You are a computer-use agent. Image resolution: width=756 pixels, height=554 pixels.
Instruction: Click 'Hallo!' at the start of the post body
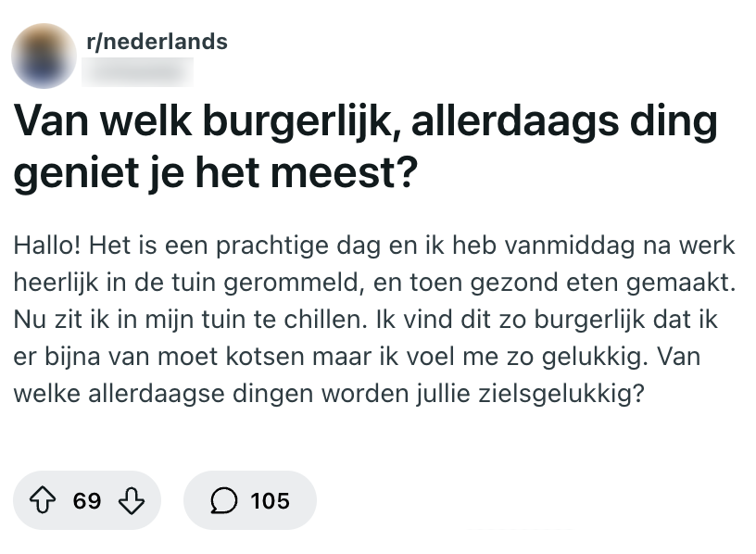44,246
